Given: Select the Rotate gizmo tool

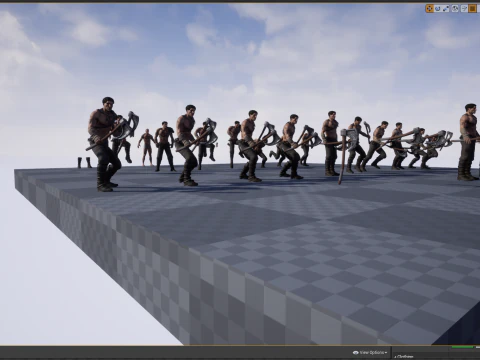Looking at the screenshot, I should [x=438, y=8].
